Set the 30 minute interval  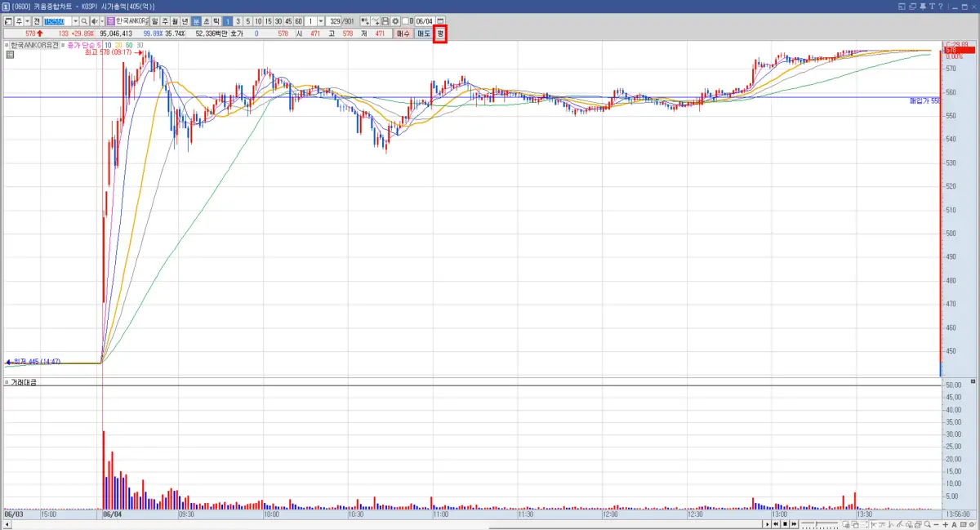pos(278,20)
